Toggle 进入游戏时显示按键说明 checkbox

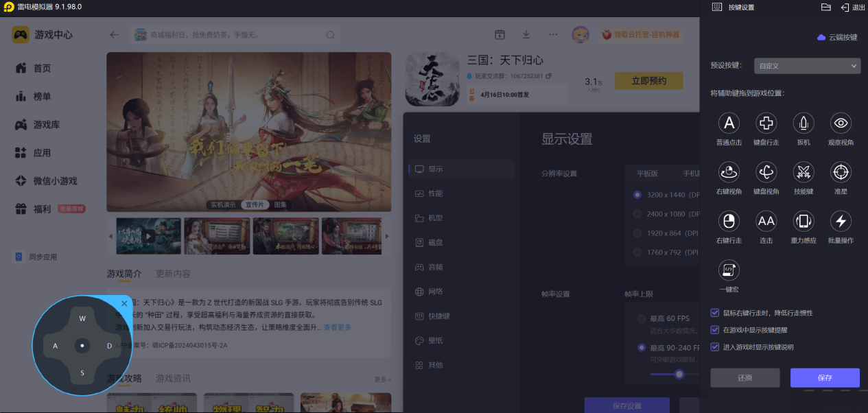point(715,347)
